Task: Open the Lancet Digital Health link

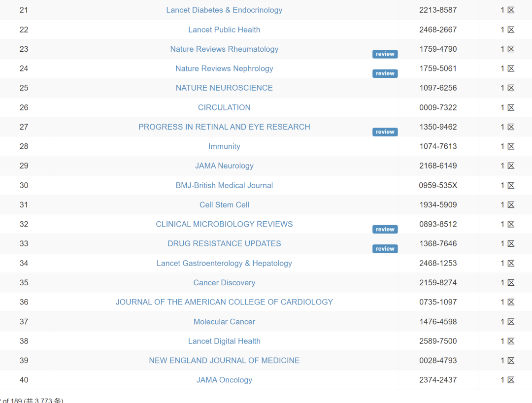Action: pos(224,341)
